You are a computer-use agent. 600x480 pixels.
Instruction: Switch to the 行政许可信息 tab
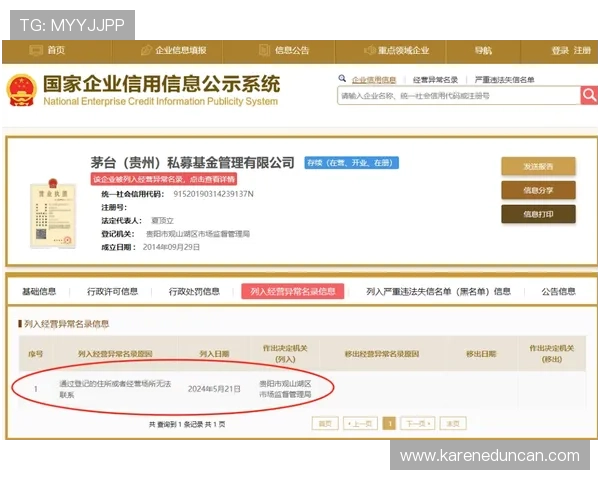[112, 292]
